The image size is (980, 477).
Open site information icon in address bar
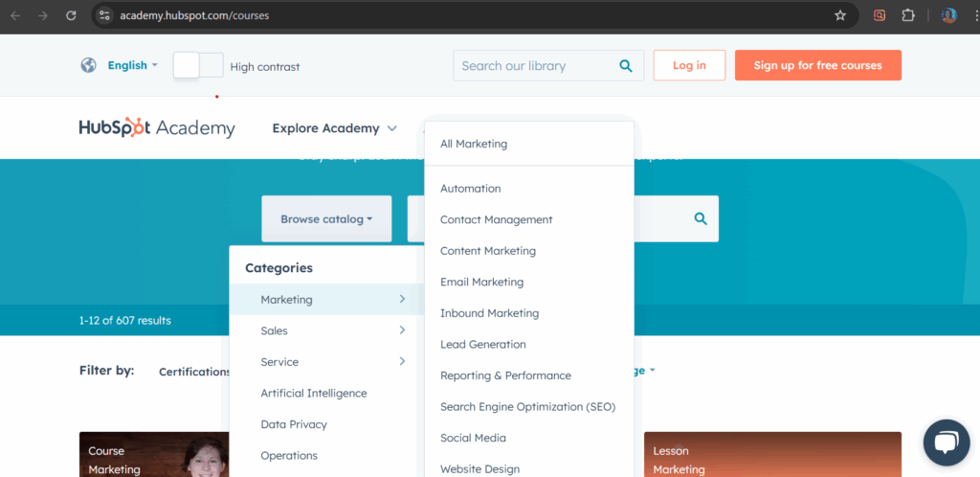(x=105, y=15)
